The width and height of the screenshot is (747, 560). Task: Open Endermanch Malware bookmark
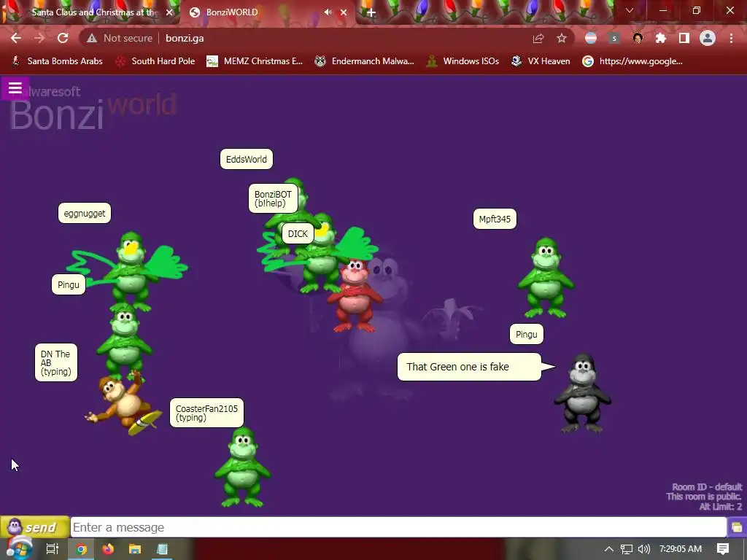[365, 61]
